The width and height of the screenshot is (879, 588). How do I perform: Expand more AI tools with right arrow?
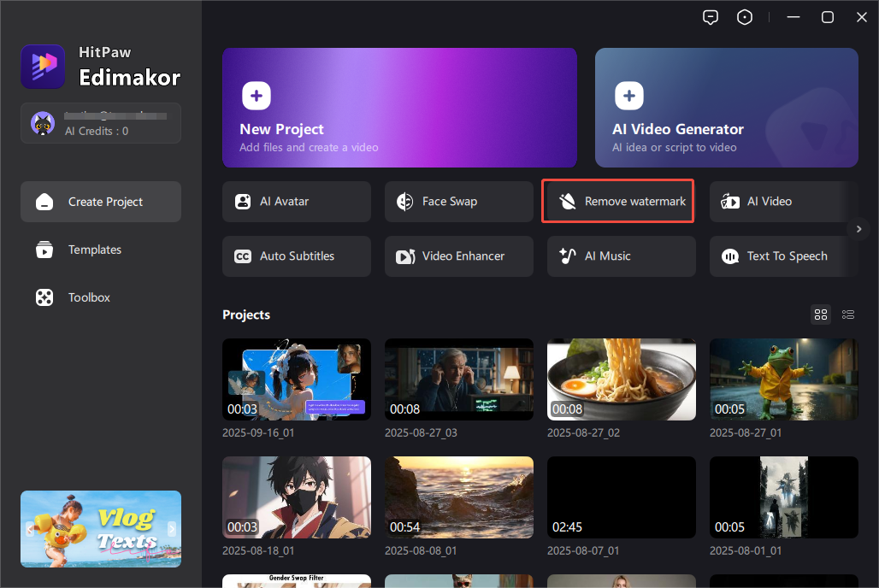858,229
